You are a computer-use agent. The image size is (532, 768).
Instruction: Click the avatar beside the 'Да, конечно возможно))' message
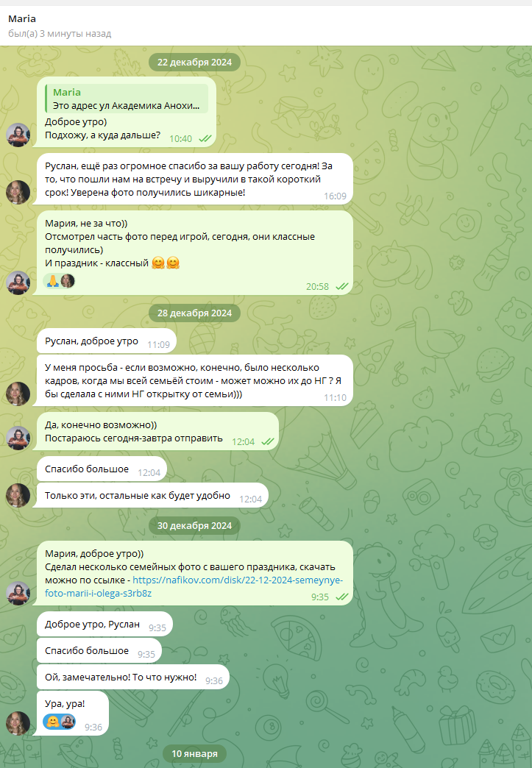pos(18,438)
